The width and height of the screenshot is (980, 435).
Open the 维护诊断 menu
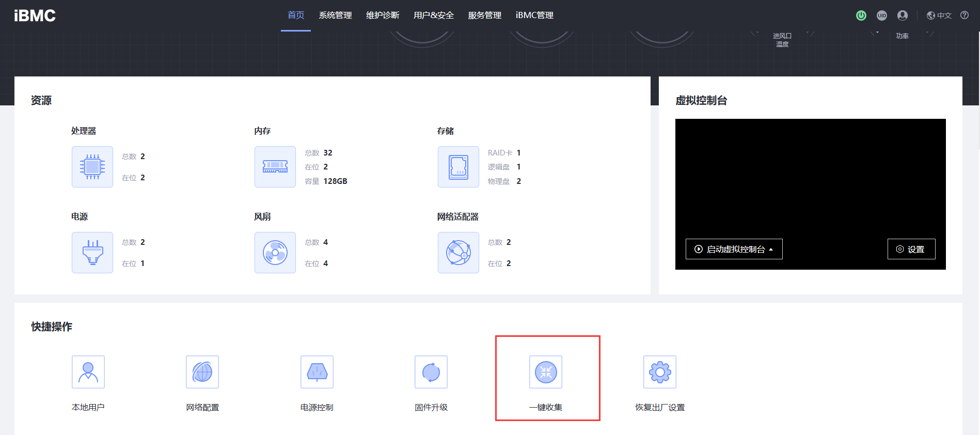(x=383, y=15)
